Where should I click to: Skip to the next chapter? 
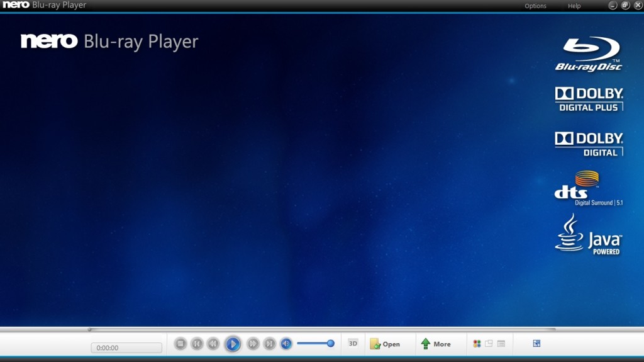(269, 344)
